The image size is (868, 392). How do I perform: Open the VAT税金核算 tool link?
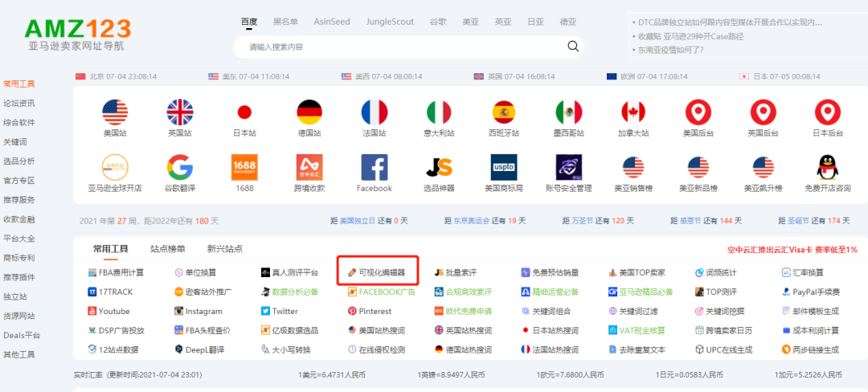(637, 331)
